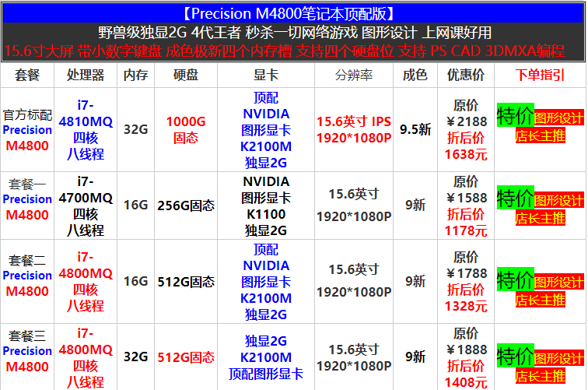The width and height of the screenshot is (588, 390).
Task: Click the i7-4810MQ processor cell
Action: (x=86, y=129)
